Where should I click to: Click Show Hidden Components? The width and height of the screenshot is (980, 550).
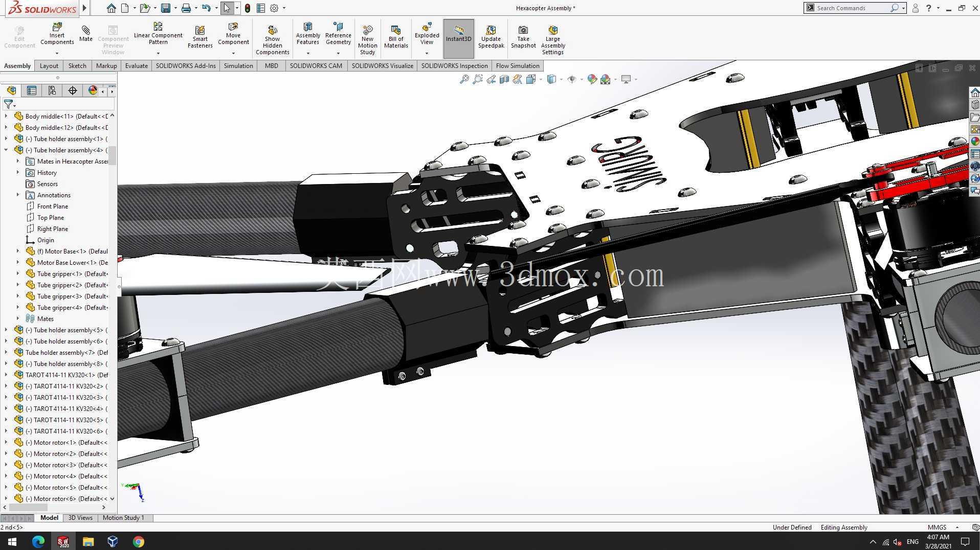[272, 40]
